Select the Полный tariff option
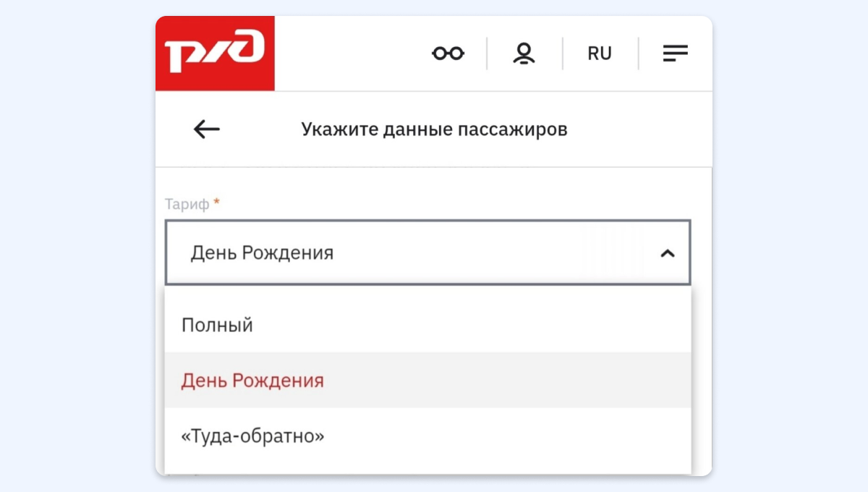This screenshot has height=492, width=868. [217, 325]
